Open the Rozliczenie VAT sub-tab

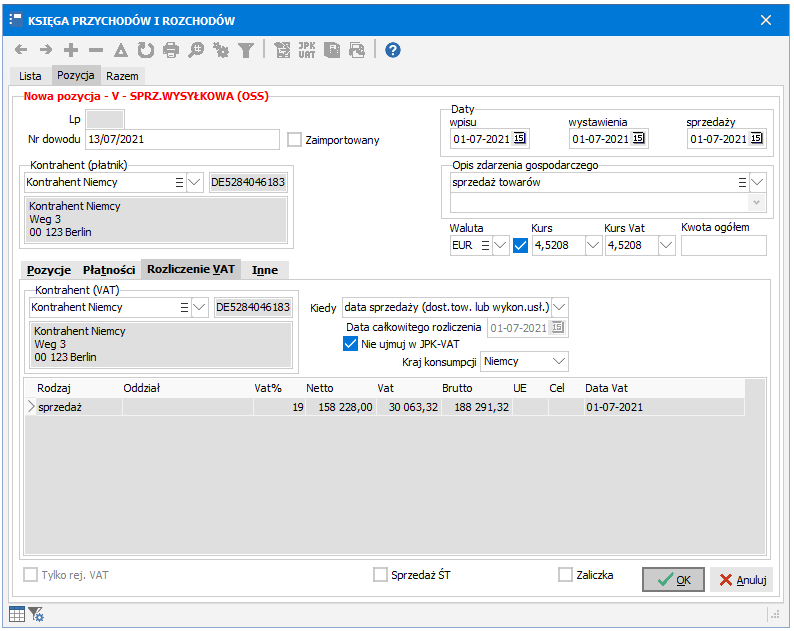pos(191,269)
